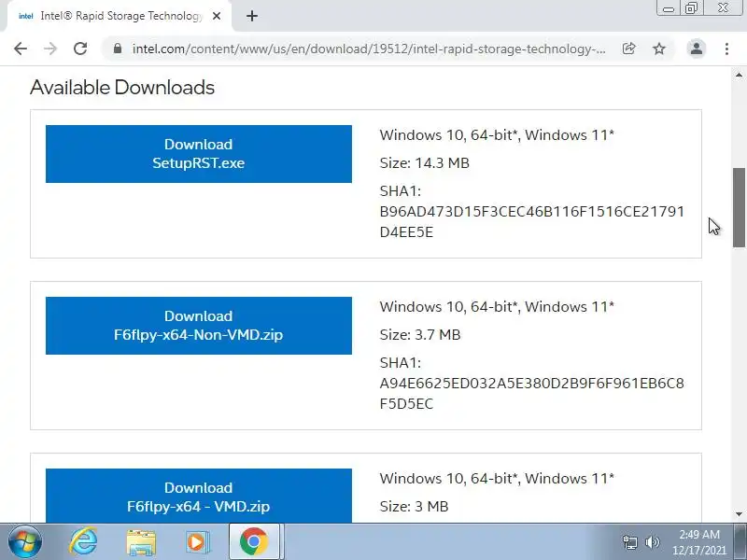Click the scrollbar up arrow
This screenshot has height=560, width=747.
[739, 75]
